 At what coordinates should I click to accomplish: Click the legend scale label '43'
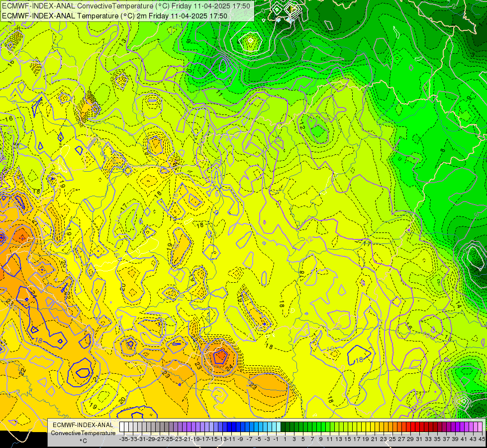click(474, 439)
